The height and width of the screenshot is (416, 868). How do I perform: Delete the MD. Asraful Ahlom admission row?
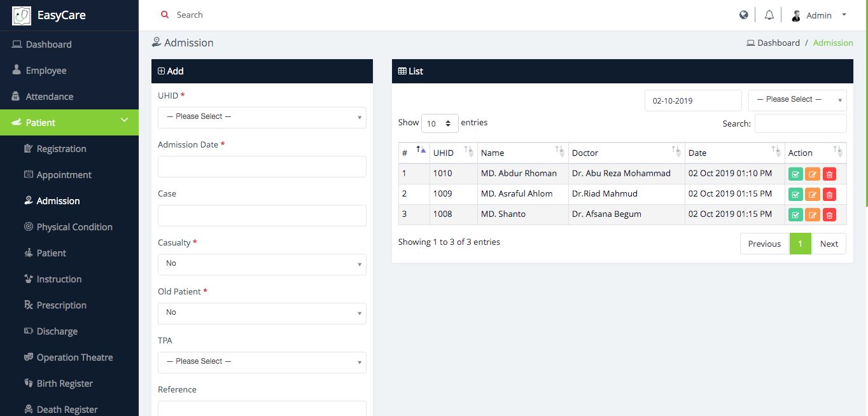click(x=829, y=194)
